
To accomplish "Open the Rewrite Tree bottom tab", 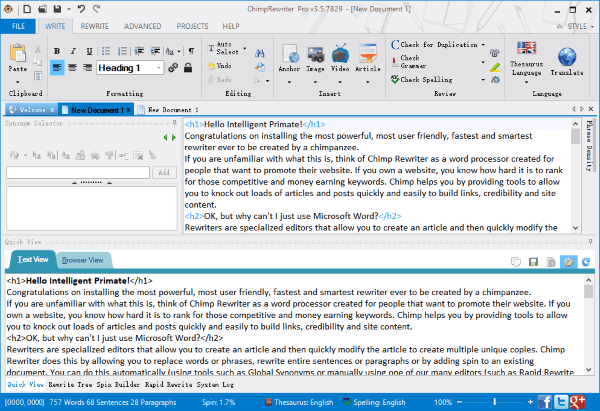I will point(70,384).
